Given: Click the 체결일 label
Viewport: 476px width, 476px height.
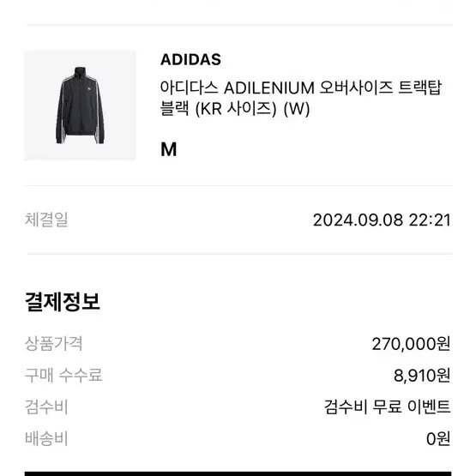Looking at the screenshot, I should [x=46, y=220].
